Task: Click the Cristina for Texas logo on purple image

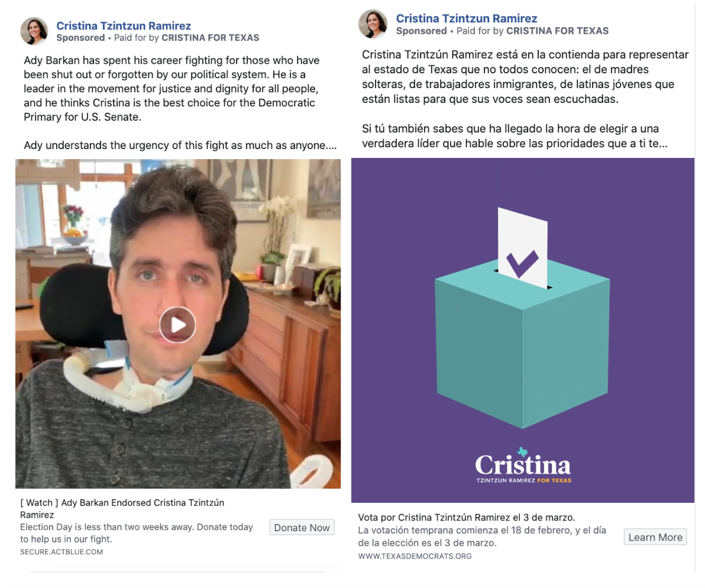Action: pos(523,466)
